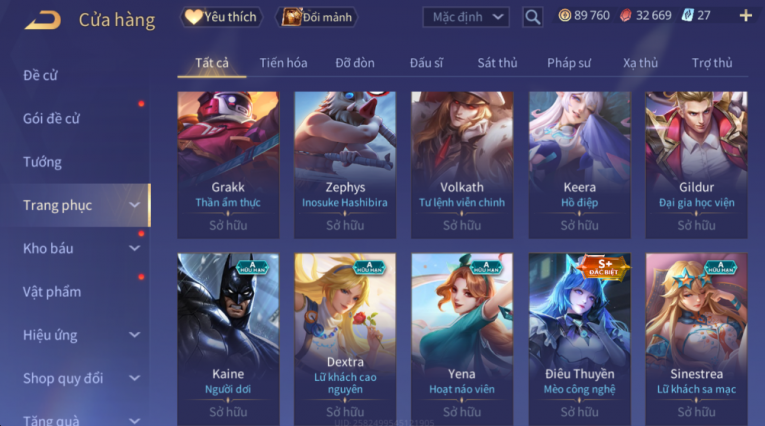This screenshot has height=426, width=765.
Task: Select the Sát thủ tab
Action: 497,63
